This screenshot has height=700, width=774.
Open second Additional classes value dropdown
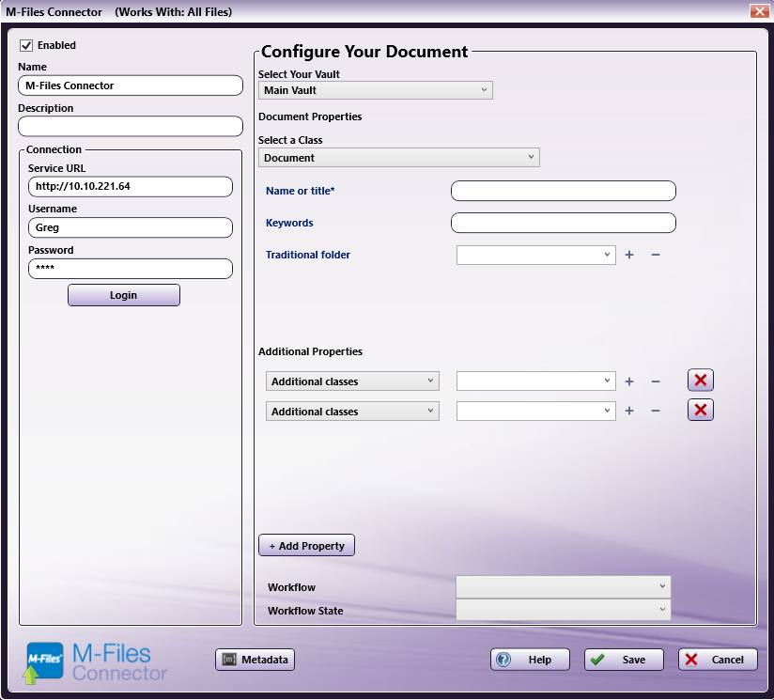pos(536,412)
